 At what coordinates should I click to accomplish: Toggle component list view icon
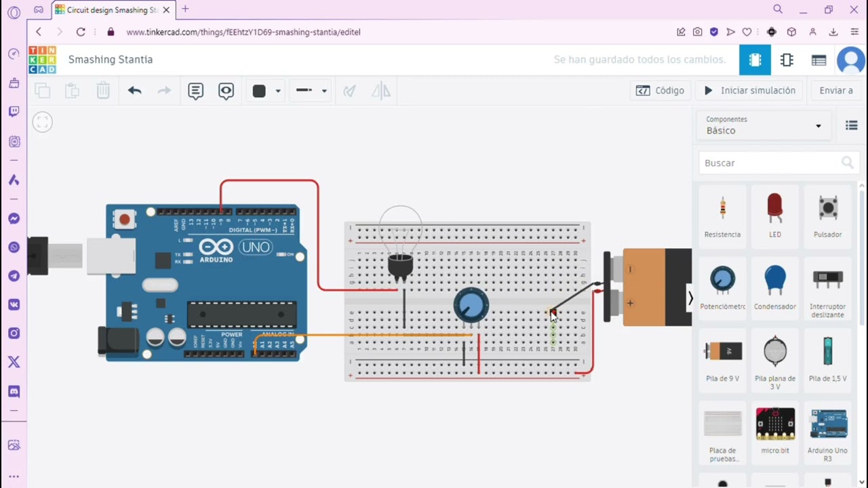point(852,125)
